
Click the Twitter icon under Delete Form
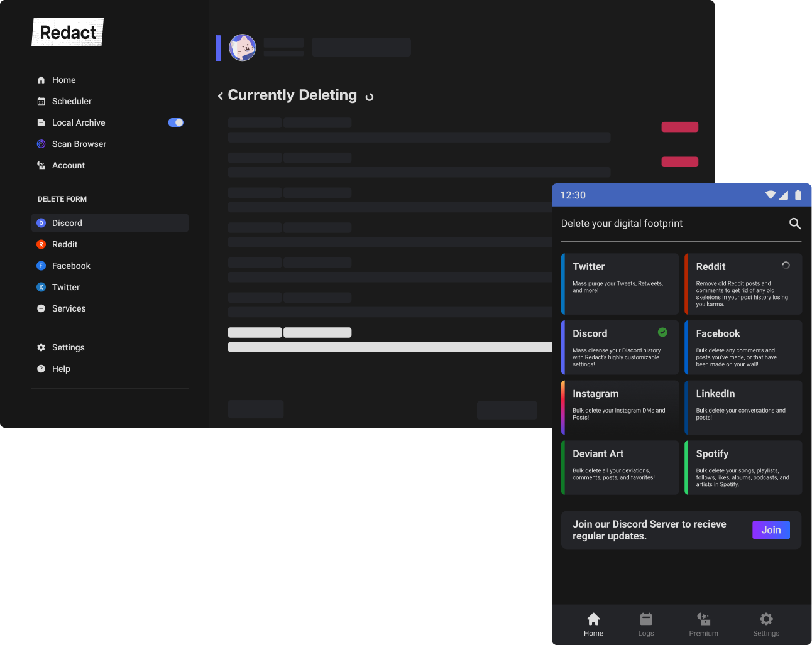tap(41, 287)
